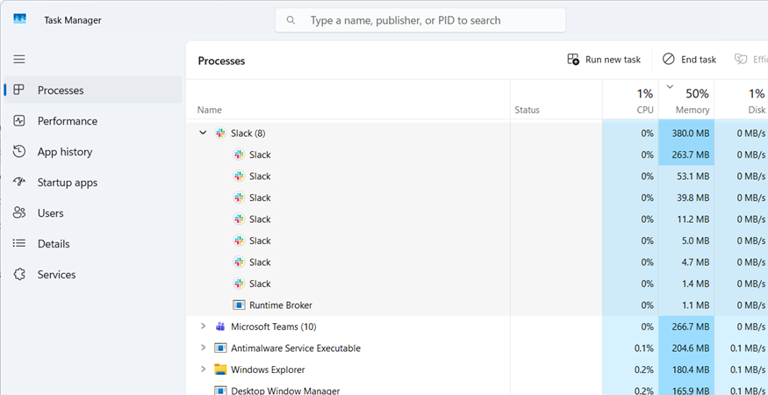Click the Desktop Window Manager name
This screenshot has width=768, height=395.
[x=285, y=391]
